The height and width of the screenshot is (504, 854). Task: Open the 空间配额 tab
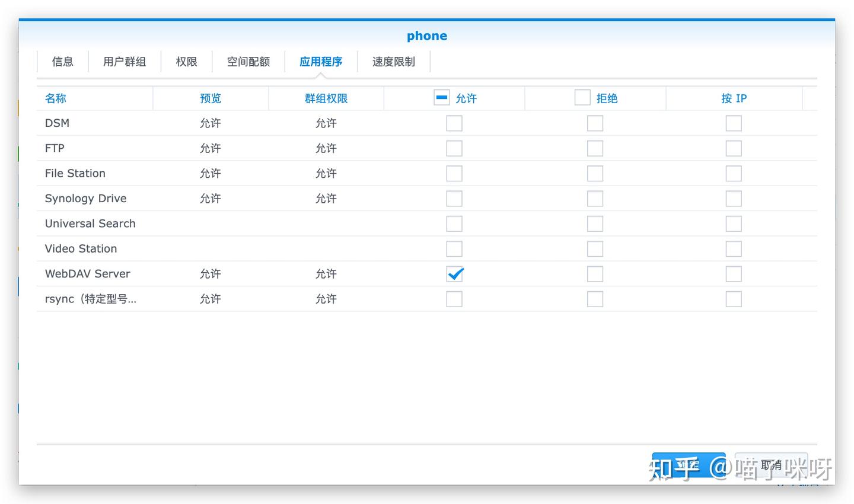[248, 62]
